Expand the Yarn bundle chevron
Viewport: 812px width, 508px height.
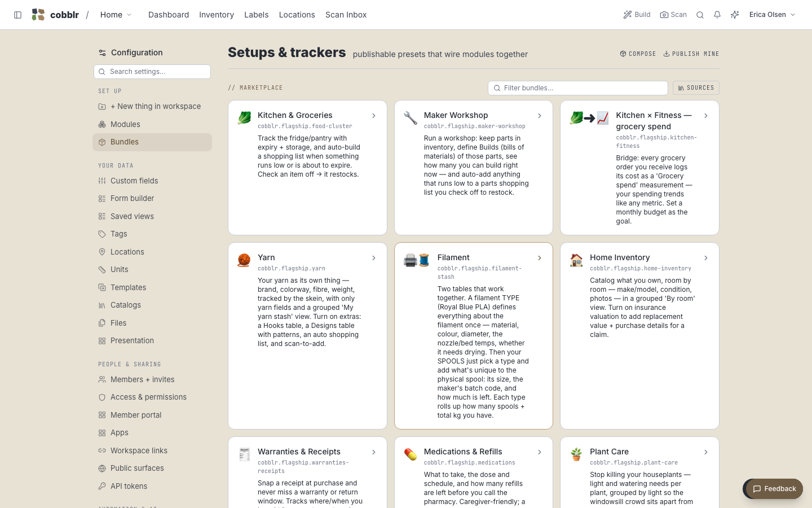click(x=373, y=258)
